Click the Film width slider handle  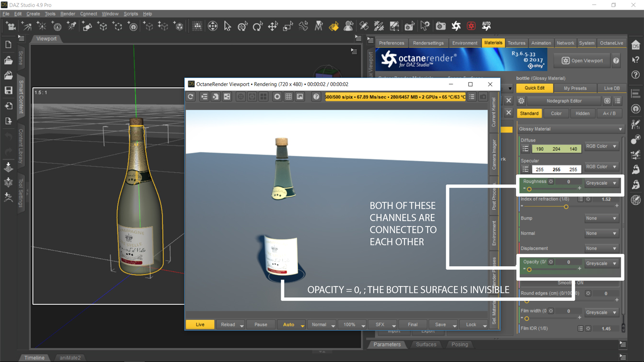tap(527, 318)
